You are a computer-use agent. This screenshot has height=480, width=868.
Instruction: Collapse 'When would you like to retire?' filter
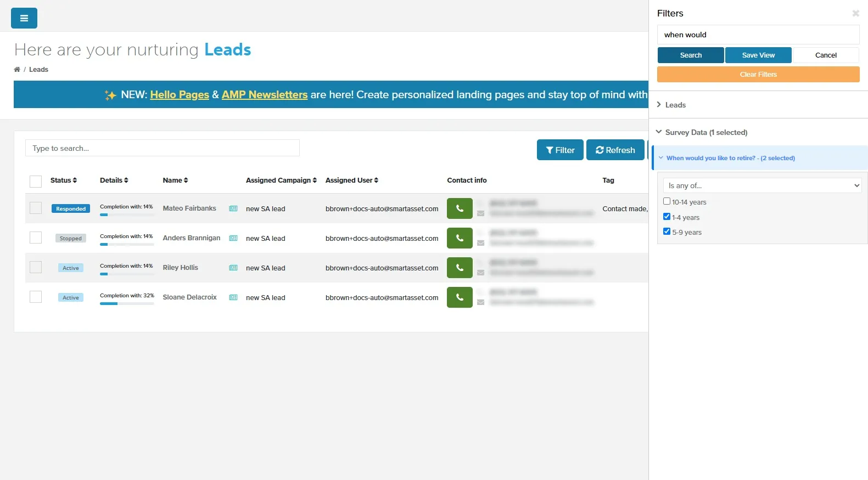tap(760, 158)
